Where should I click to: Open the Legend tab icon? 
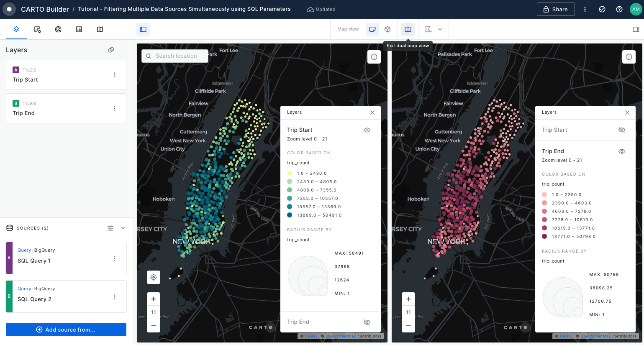click(x=79, y=29)
